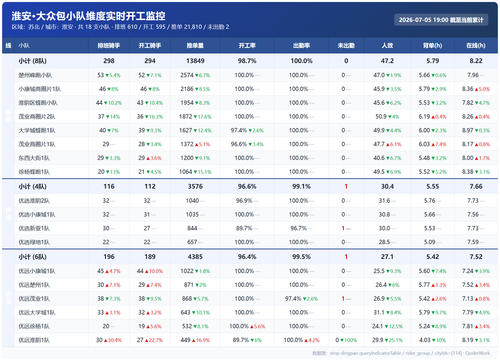Image resolution: width=500 pixels, height=361 pixels.
Task: Click the order count cell 1064
Action: (185, 172)
